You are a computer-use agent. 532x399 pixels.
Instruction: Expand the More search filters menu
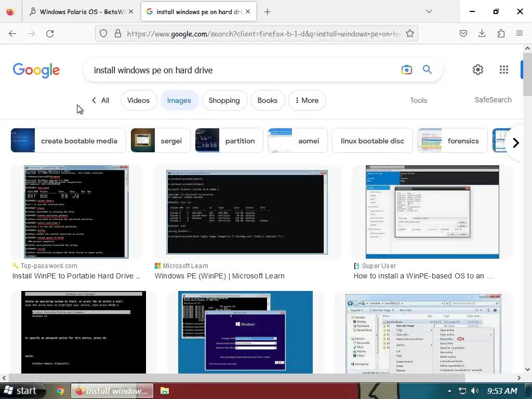point(307,100)
